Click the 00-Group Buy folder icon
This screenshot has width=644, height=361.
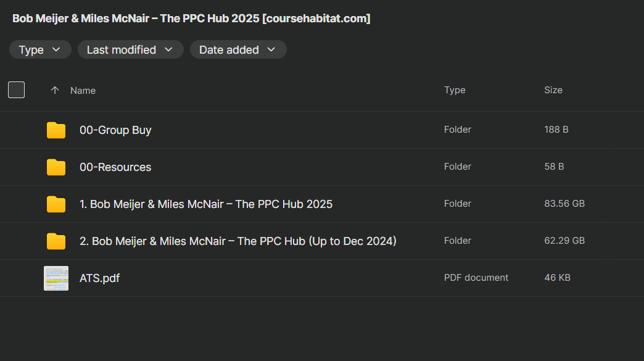56,130
